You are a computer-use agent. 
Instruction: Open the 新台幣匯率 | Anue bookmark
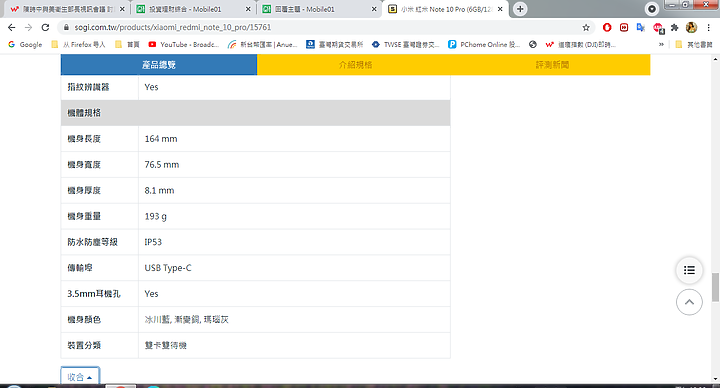pyautogui.click(x=263, y=45)
